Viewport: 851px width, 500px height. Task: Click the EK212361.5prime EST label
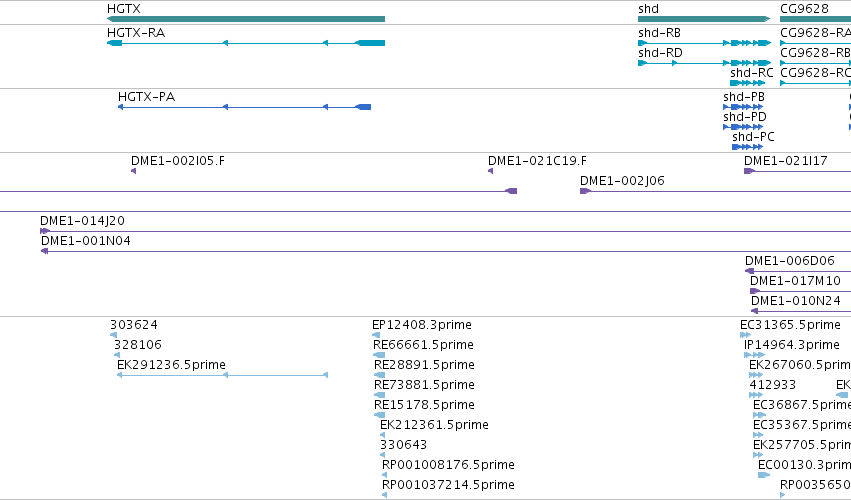coord(434,426)
